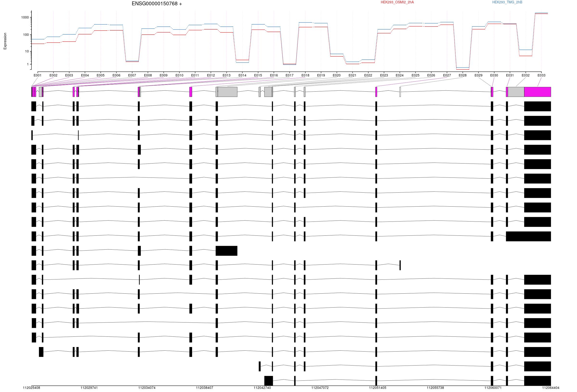The width and height of the screenshot is (577, 392).
Task: Click exon label E026
Action: point(431,75)
